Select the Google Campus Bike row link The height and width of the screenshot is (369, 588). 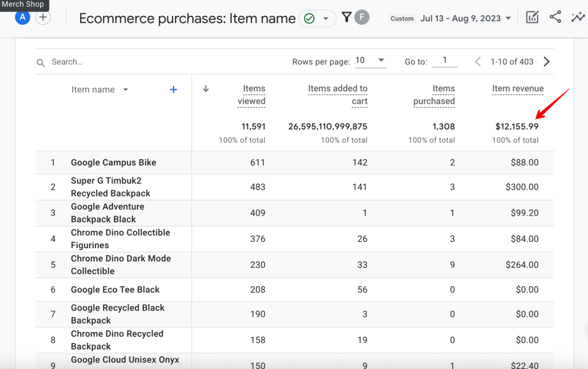tap(115, 163)
